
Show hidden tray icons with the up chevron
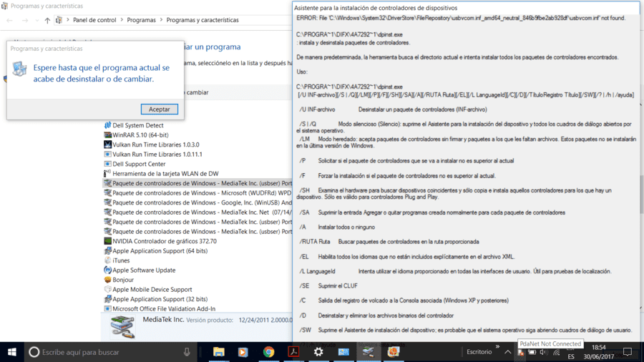507,352
